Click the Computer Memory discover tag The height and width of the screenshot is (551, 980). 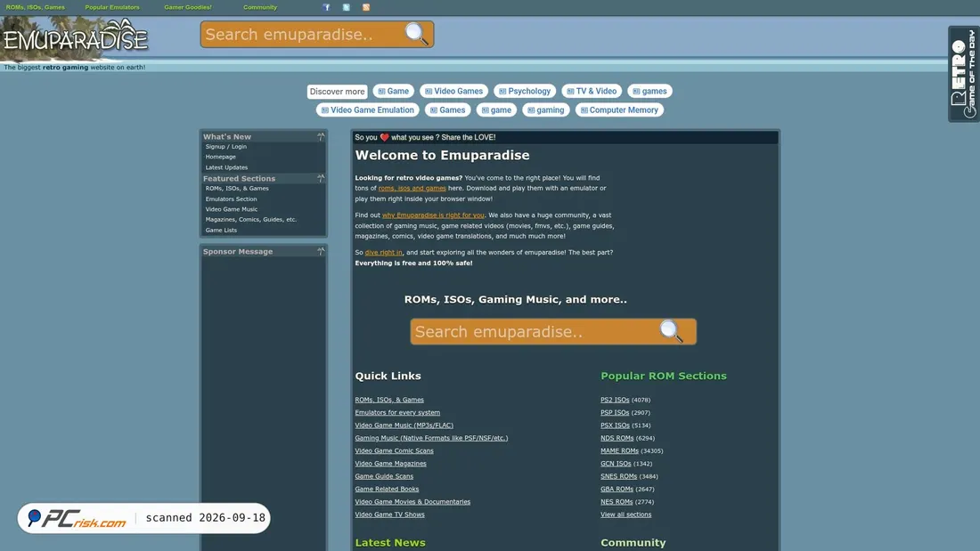coord(619,110)
